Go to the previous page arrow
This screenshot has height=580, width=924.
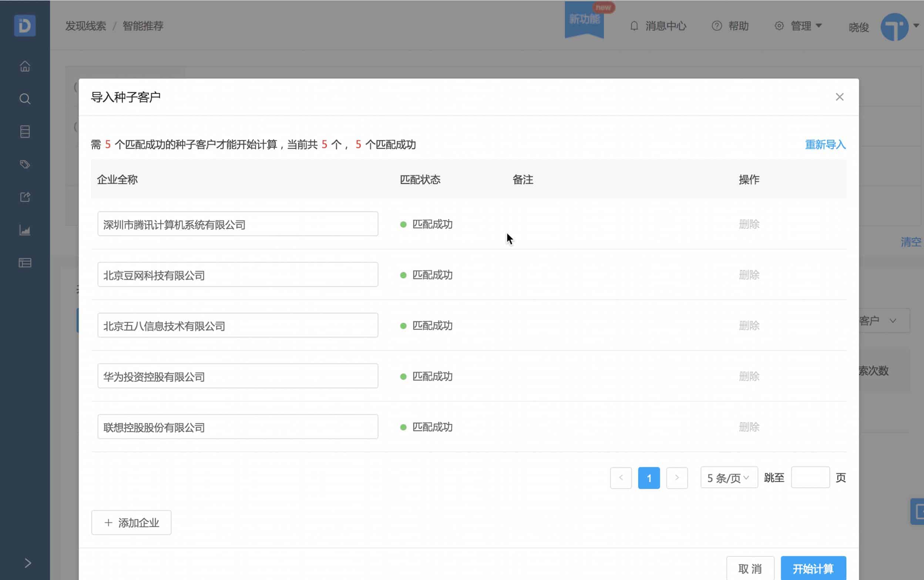pos(621,478)
